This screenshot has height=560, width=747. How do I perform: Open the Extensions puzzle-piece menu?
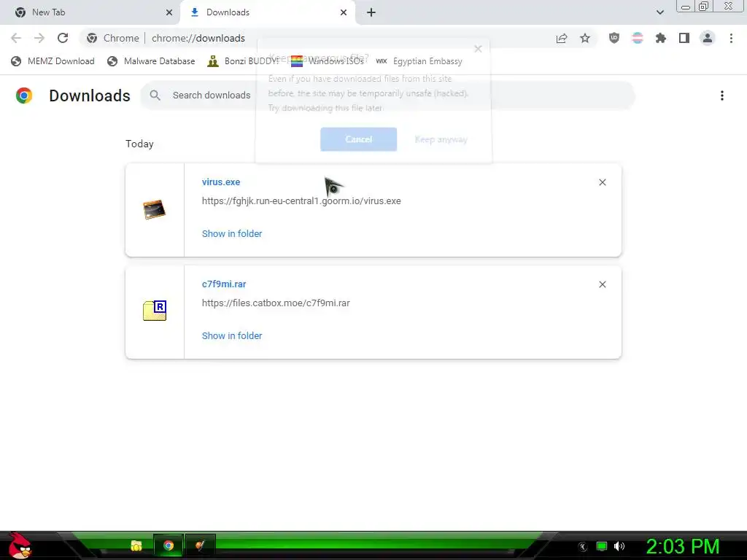pyautogui.click(x=661, y=38)
